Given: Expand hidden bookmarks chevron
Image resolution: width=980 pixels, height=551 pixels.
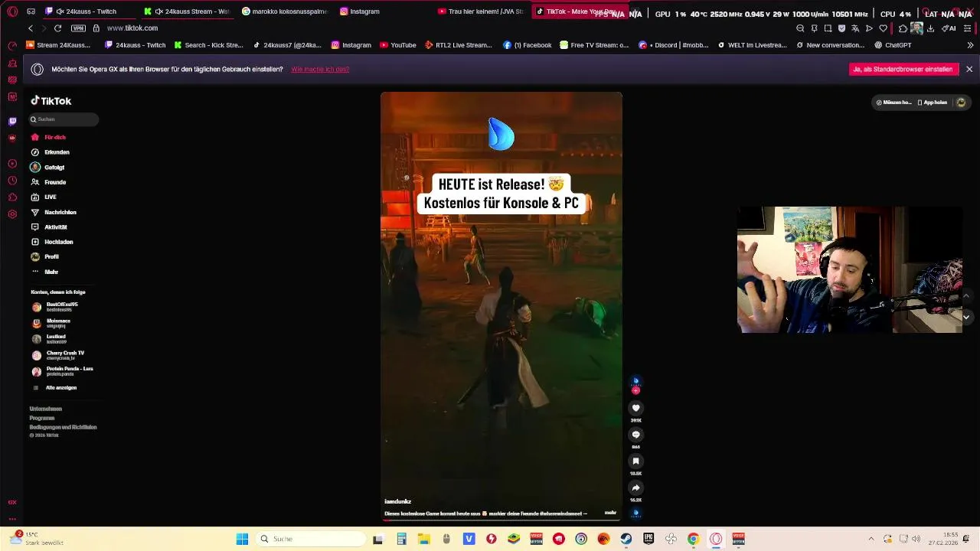Looking at the screenshot, I should point(970,45).
